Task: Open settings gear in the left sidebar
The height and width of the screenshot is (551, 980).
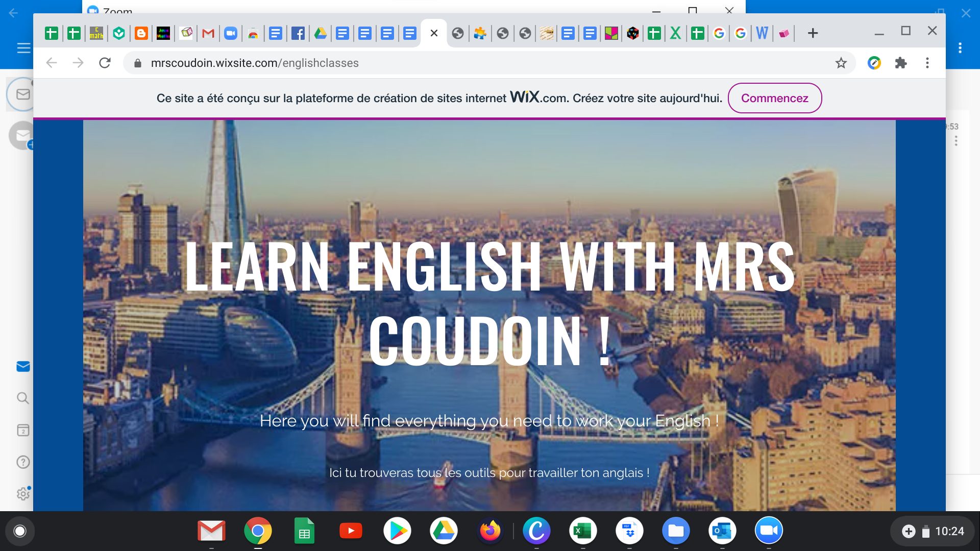Action: pyautogui.click(x=22, y=494)
